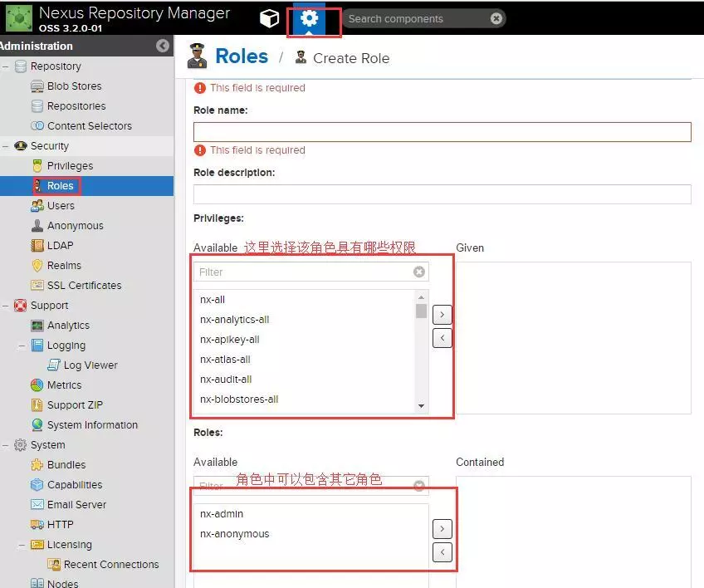Select nx-apikey-all privilege

pyautogui.click(x=306, y=340)
